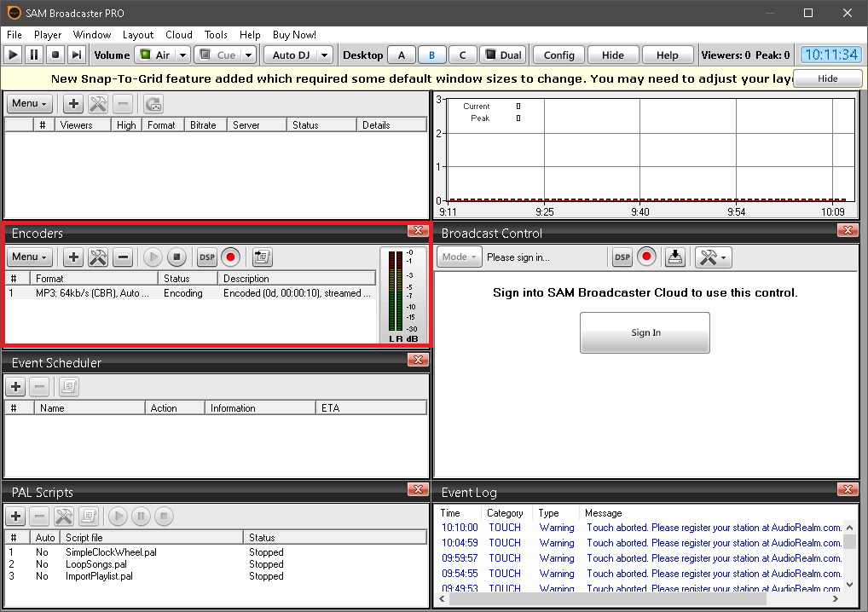
Task: Configure statistic relay with tools icon
Action: pyautogui.click(x=98, y=103)
